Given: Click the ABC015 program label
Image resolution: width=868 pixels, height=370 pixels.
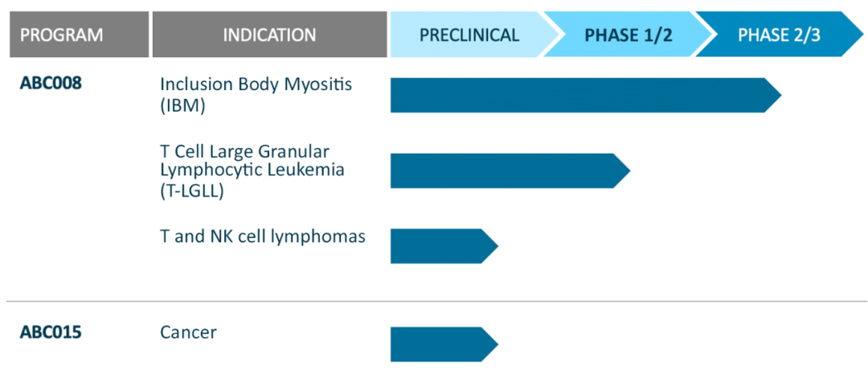Looking at the screenshot, I should (x=51, y=331).
